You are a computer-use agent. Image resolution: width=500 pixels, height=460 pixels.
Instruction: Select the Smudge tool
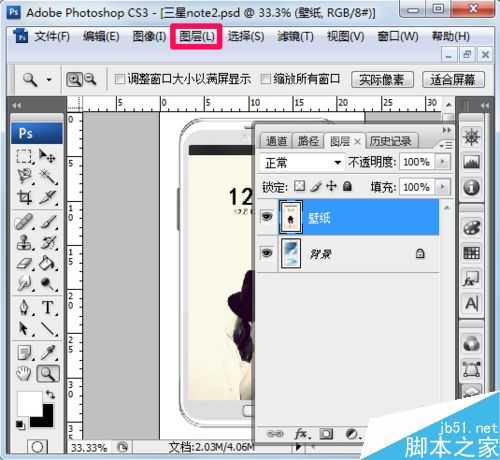click(24, 283)
